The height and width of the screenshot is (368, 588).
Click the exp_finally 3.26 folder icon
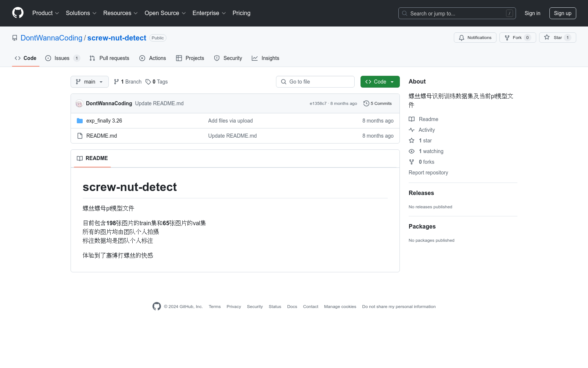point(80,121)
